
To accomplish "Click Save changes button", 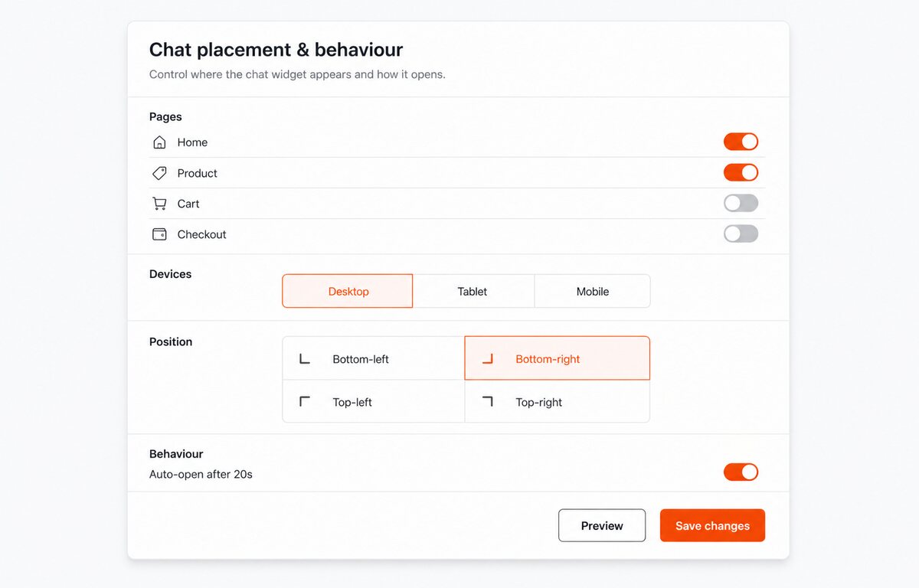I will [x=712, y=525].
